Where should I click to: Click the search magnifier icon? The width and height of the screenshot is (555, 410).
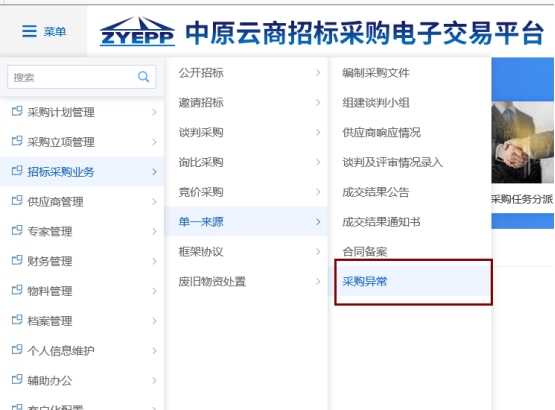[x=143, y=76]
